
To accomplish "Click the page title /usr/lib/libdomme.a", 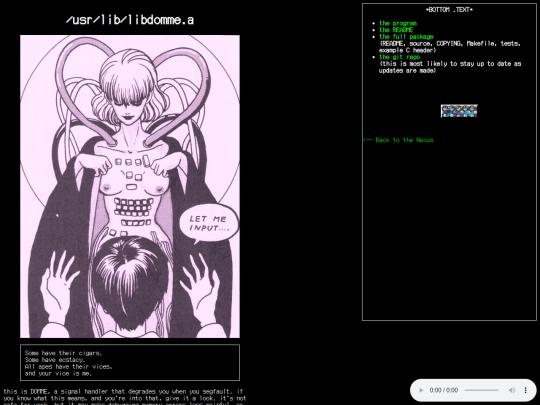I will 130,20.
